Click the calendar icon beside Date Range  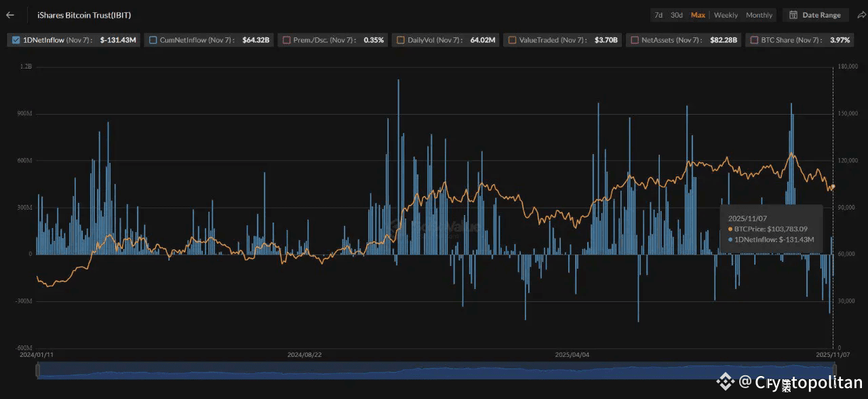793,15
